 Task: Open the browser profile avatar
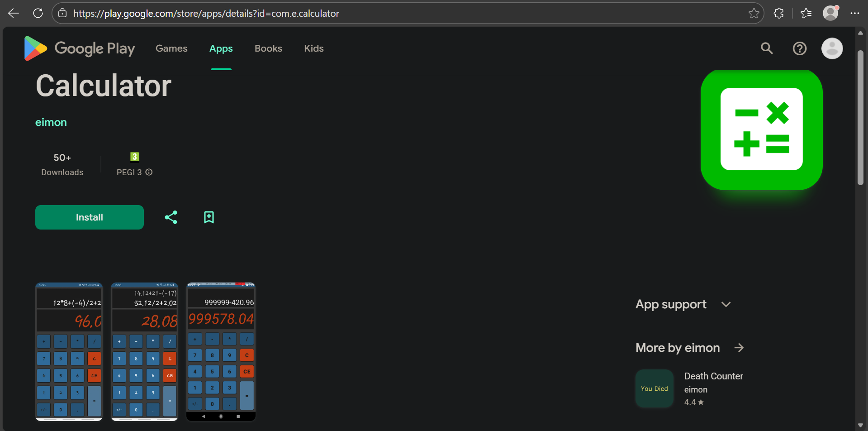pyautogui.click(x=830, y=13)
